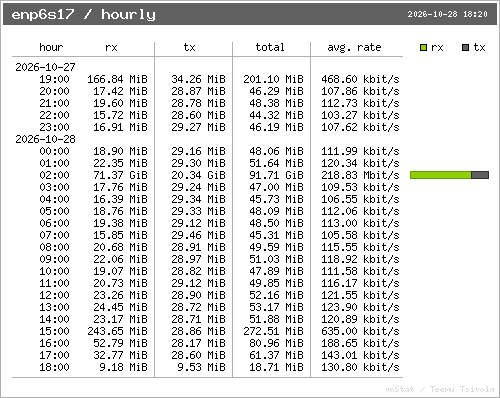Click the gray tx legend swatch
This screenshot has height=398, width=500.
point(466,48)
